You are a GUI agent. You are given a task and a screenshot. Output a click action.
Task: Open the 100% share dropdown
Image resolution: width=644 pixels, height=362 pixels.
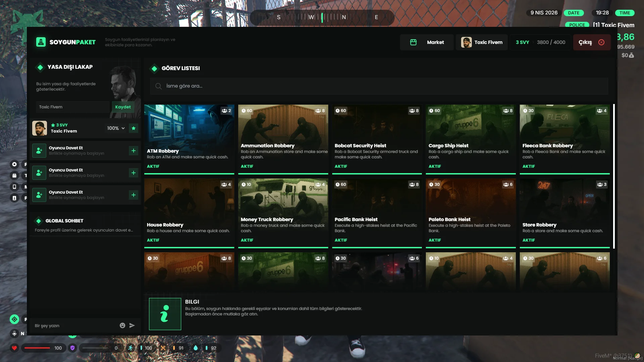coord(116,128)
